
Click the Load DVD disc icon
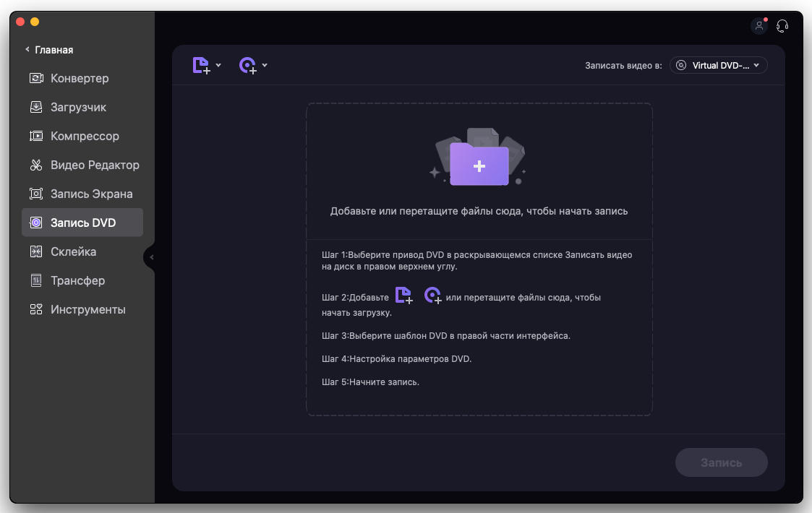pyautogui.click(x=248, y=66)
